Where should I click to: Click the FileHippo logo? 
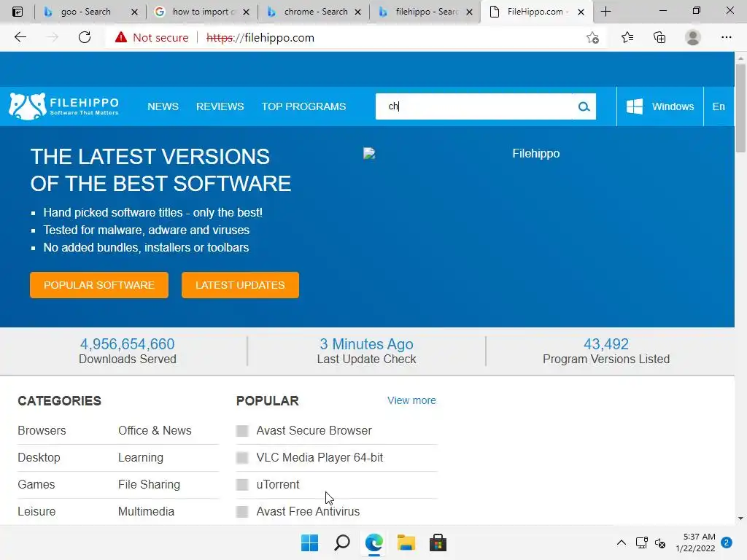point(64,106)
